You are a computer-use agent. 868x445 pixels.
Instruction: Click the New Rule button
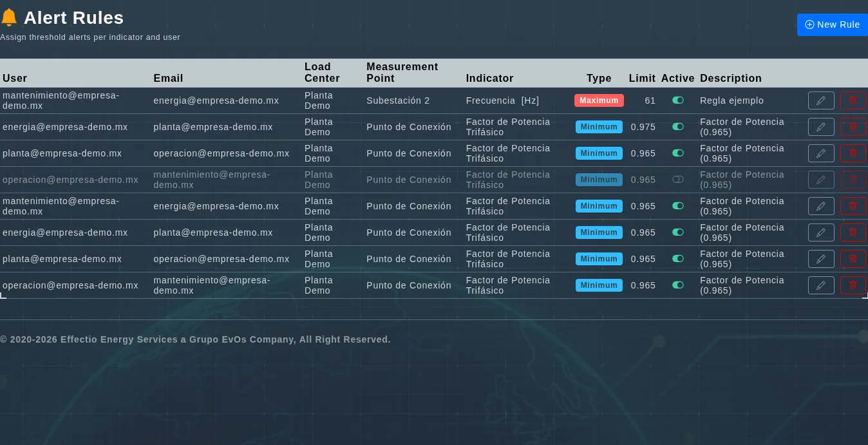point(832,24)
